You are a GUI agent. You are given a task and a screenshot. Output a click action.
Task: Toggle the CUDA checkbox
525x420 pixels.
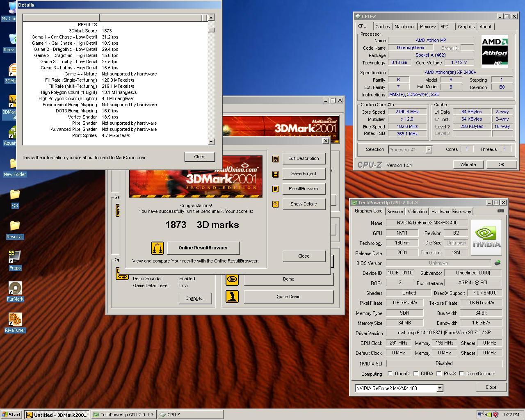[x=416, y=374]
